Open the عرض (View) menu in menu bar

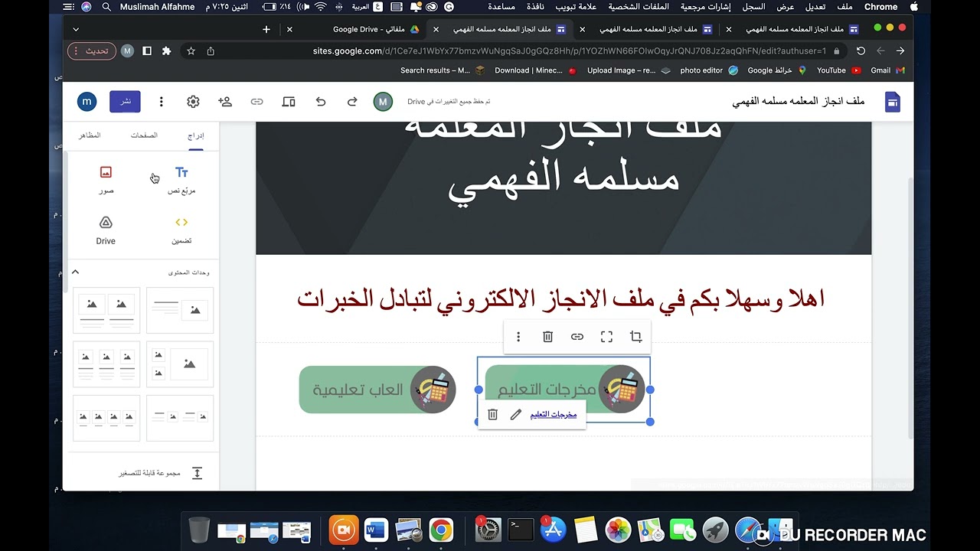786,7
